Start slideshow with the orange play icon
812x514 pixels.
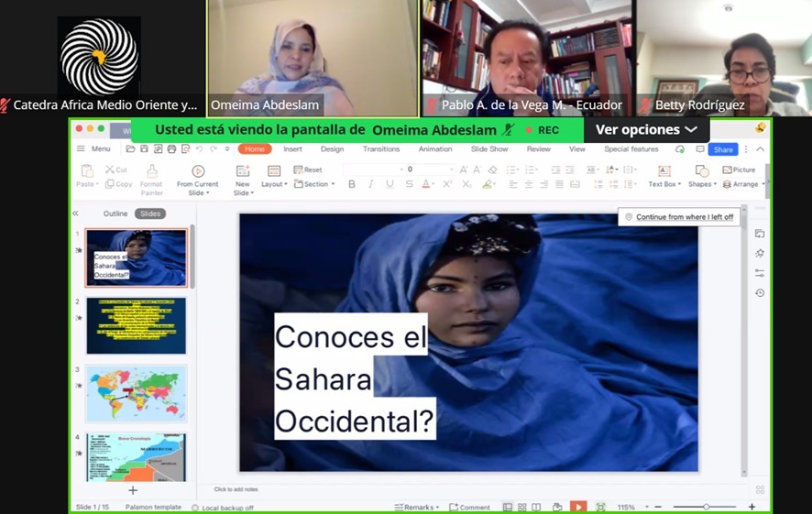pos(578,507)
